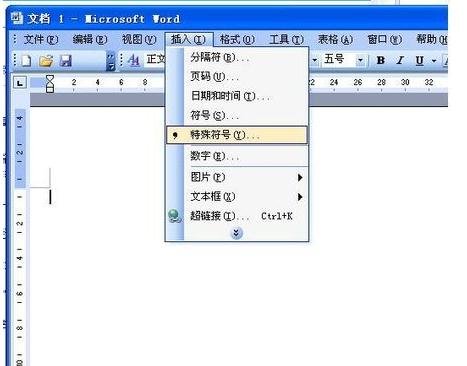Choose 分隔符(B)... from Insert menu

pyautogui.click(x=237, y=57)
